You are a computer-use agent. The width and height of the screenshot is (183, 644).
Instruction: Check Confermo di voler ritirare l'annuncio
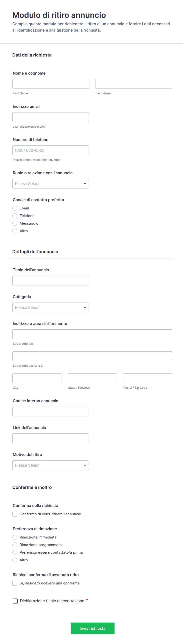click(x=15, y=514)
